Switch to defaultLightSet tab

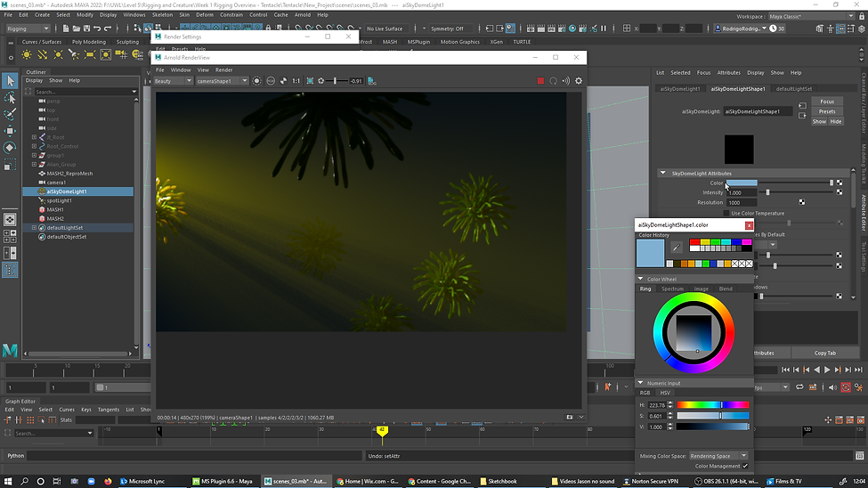coord(794,89)
